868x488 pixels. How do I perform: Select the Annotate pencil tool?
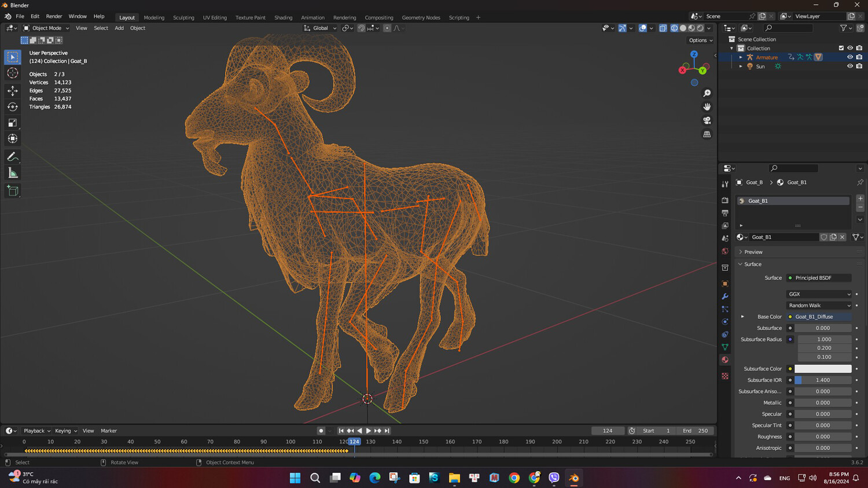(x=12, y=157)
